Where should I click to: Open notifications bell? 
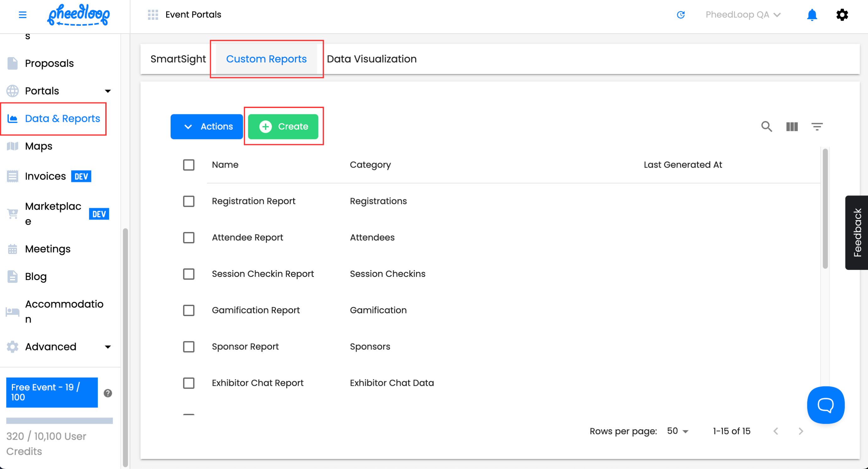coord(812,15)
